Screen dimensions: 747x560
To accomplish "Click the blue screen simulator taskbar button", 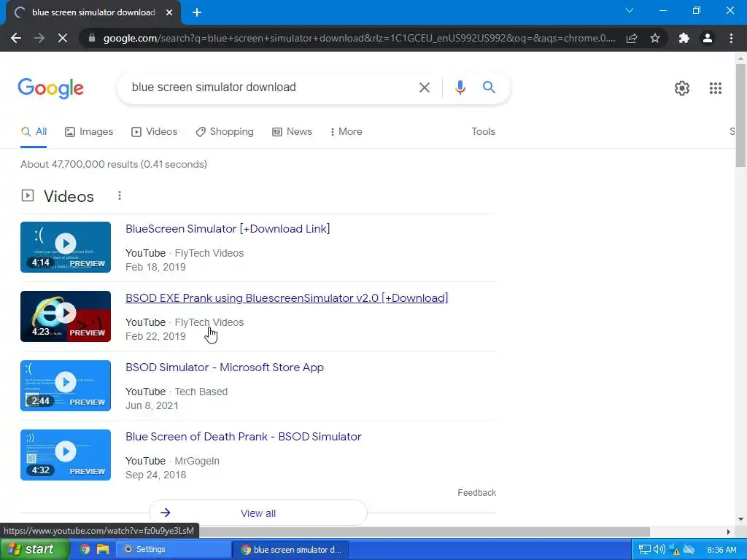I will coord(291,550).
